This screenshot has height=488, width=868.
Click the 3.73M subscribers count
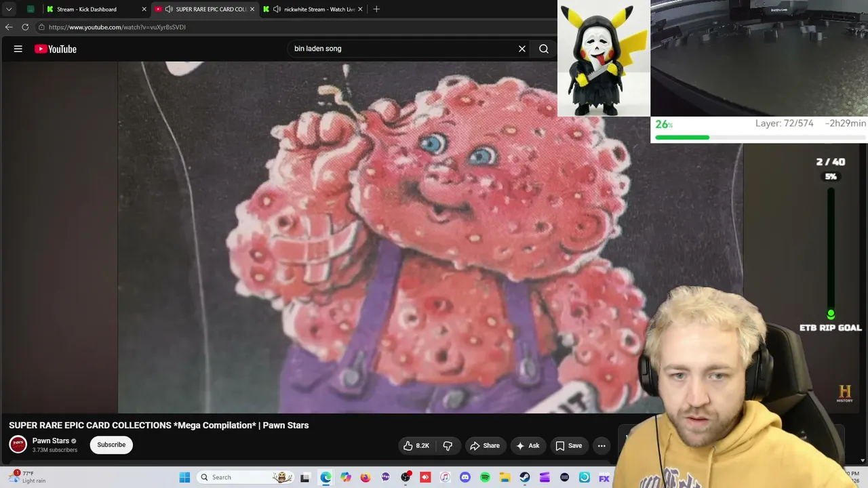[55, 450]
